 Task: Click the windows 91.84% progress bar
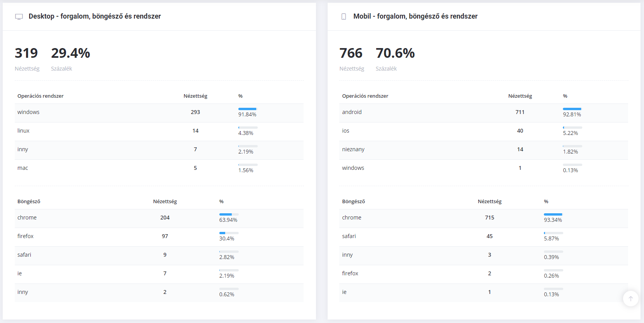(x=248, y=109)
